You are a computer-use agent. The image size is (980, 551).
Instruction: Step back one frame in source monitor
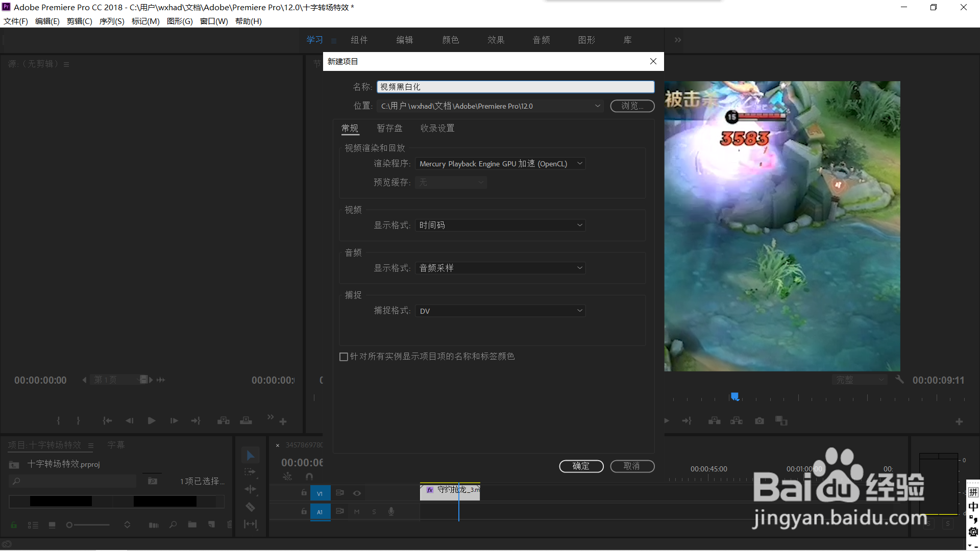pyautogui.click(x=129, y=421)
